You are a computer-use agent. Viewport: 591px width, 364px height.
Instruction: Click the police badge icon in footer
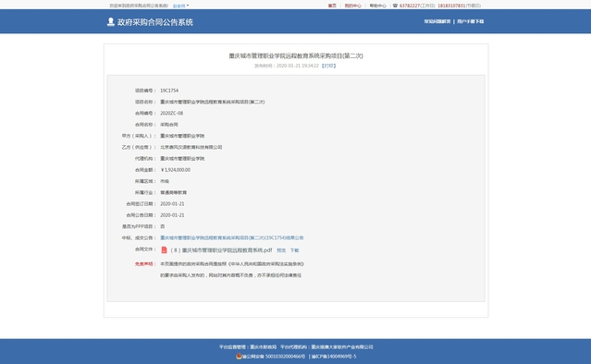tap(239, 356)
